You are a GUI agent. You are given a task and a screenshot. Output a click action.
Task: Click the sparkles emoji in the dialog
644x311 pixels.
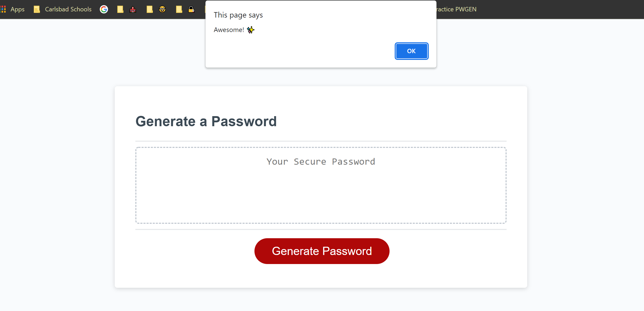pyautogui.click(x=251, y=30)
